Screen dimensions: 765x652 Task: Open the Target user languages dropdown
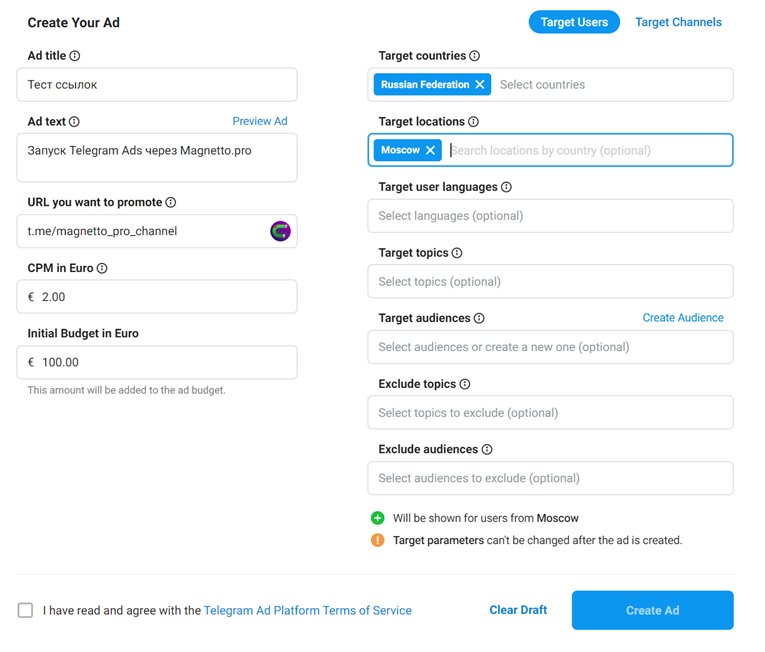point(550,216)
